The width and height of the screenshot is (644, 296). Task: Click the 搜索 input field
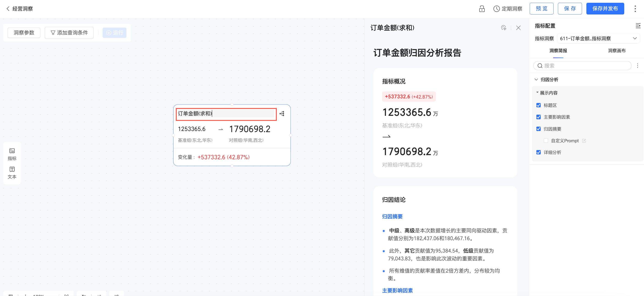[x=585, y=66]
